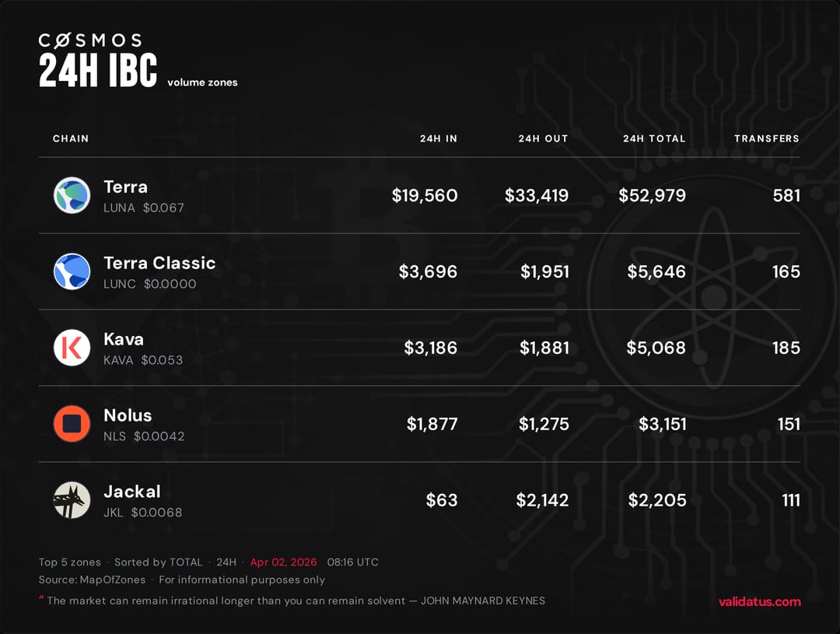Click the Nolus chain name
This screenshot has height=634, width=840.
point(128,415)
